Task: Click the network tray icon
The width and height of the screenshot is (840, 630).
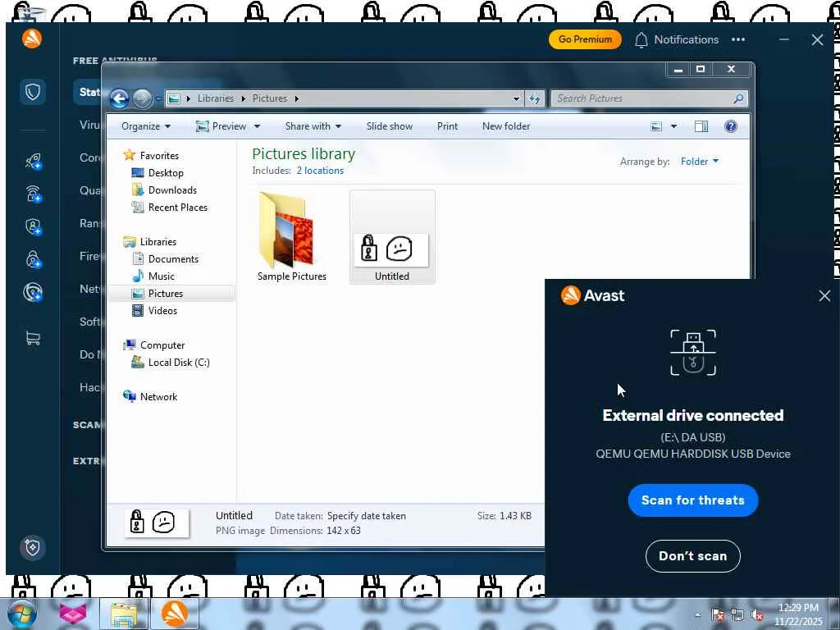Action: tap(737, 615)
